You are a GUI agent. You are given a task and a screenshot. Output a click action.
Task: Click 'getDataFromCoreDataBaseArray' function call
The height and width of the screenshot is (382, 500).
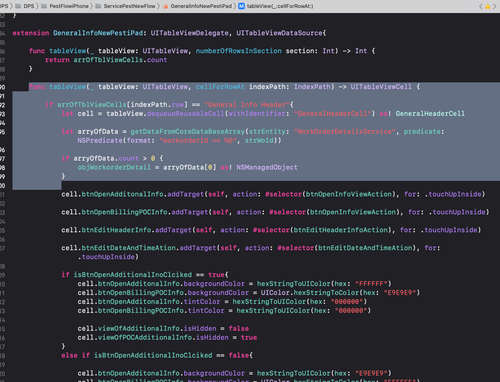point(188,132)
